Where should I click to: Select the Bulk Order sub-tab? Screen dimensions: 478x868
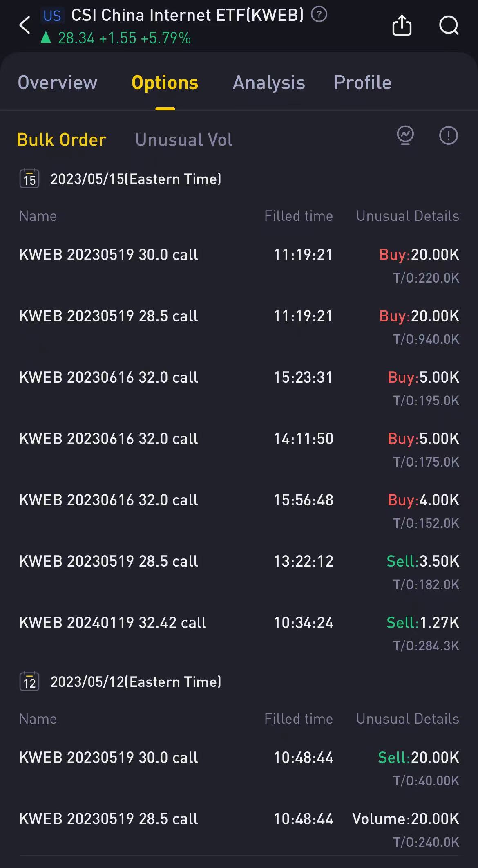pos(62,140)
